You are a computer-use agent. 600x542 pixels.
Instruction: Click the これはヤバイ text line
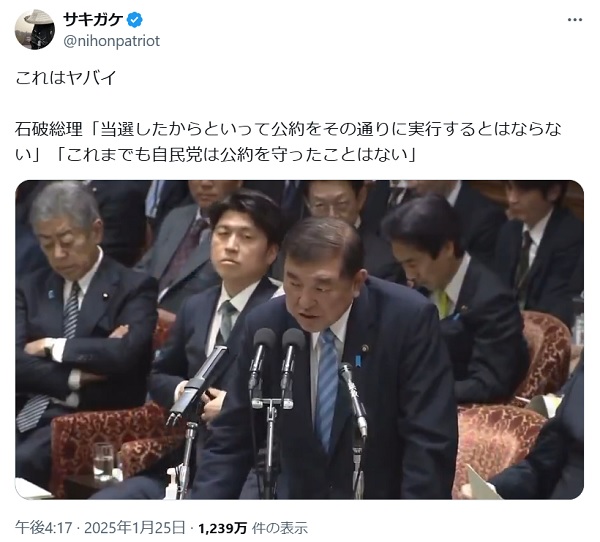(x=65, y=78)
